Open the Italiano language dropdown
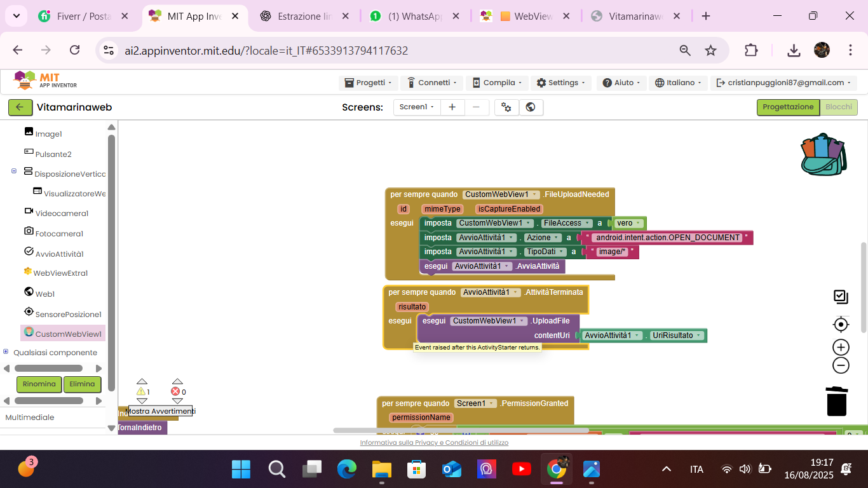The height and width of the screenshot is (488, 868). coord(679,83)
